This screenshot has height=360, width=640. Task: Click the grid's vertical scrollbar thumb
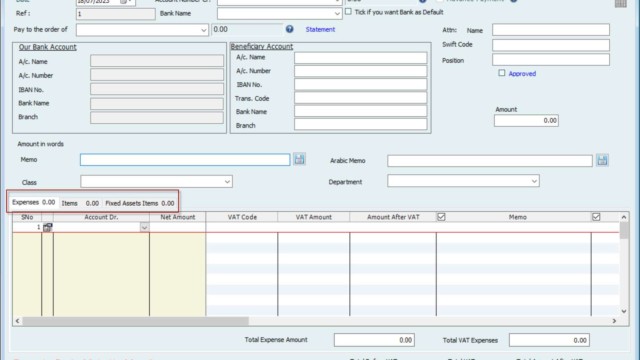[x=624, y=230]
